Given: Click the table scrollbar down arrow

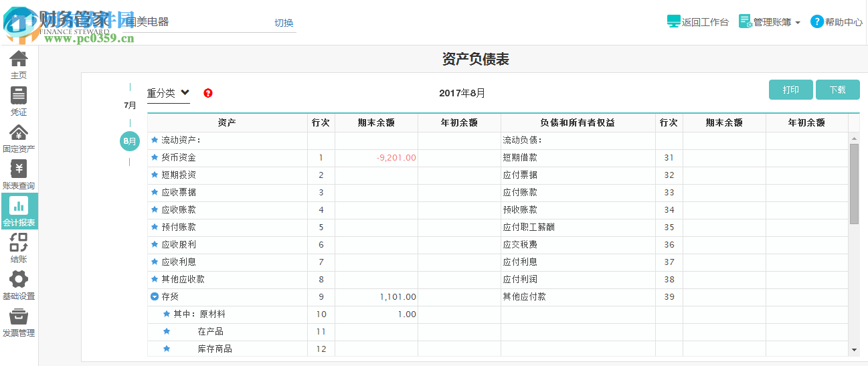Looking at the screenshot, I should (x=854, y=350).
